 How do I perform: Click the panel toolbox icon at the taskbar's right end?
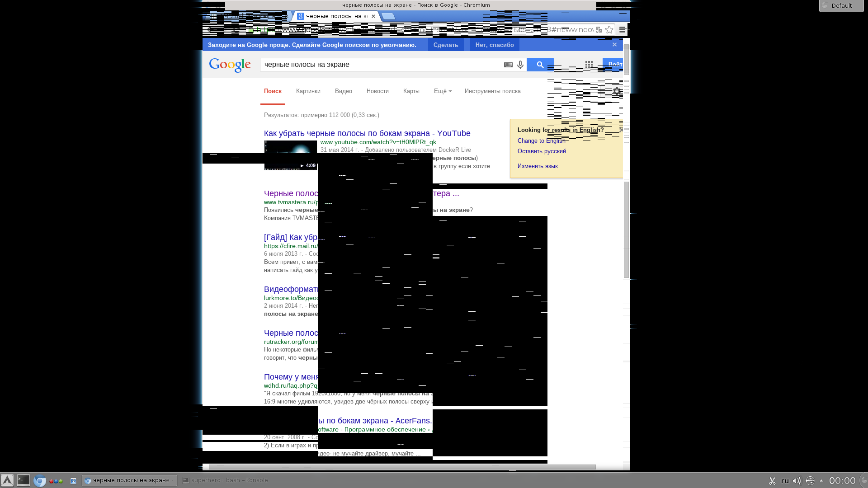[863, 480]
